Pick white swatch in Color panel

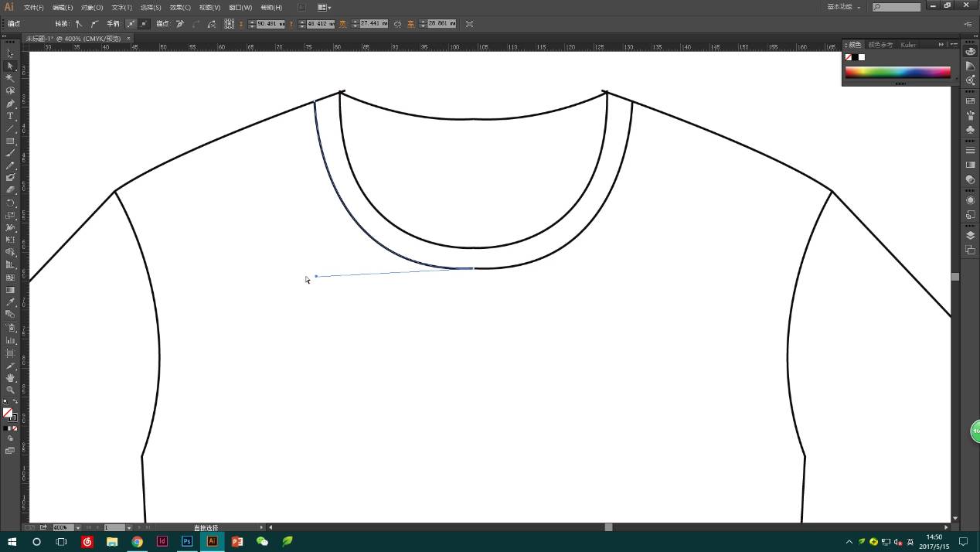click(x=862, y=57)
